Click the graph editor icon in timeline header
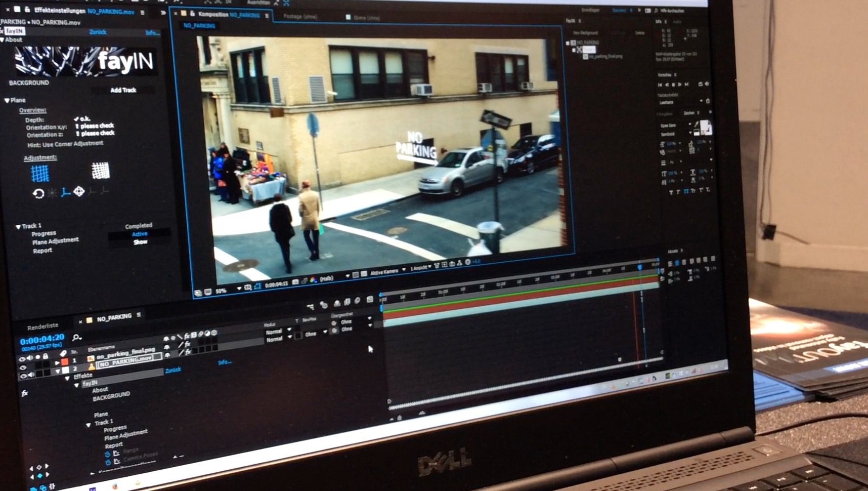The width and height of the screenshot is (868, 491). point(370,299)
